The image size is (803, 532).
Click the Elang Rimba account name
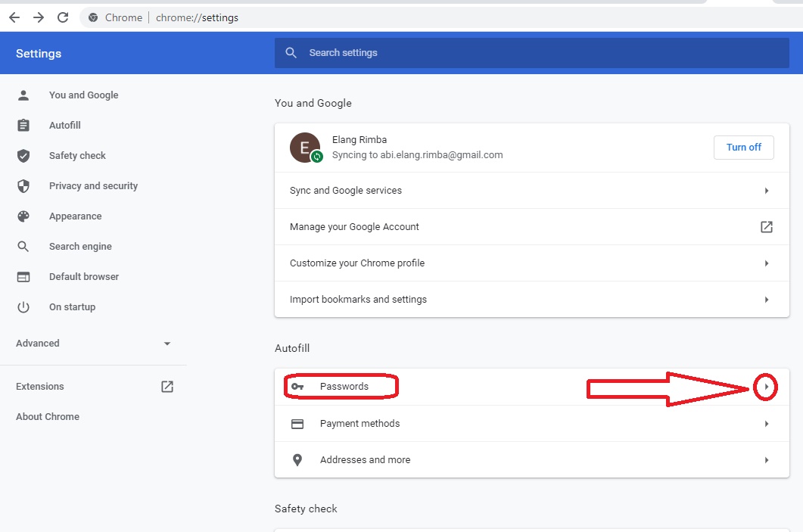coord(359,140)
